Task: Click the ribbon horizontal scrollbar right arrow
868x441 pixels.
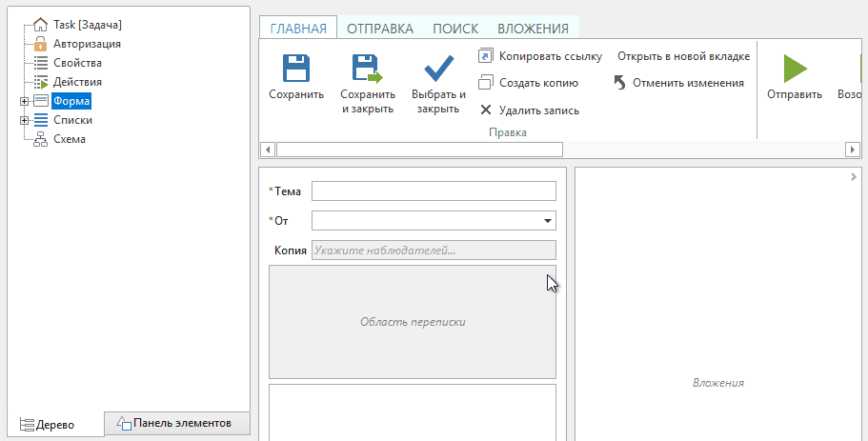Action: pos(852,150)
